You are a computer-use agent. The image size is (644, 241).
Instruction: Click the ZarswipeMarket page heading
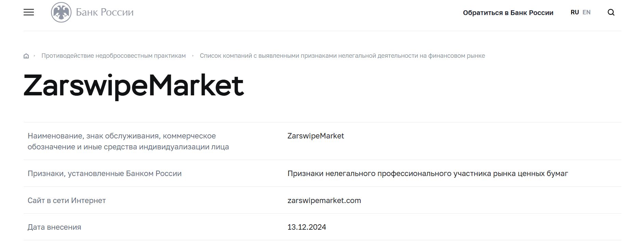133,85
